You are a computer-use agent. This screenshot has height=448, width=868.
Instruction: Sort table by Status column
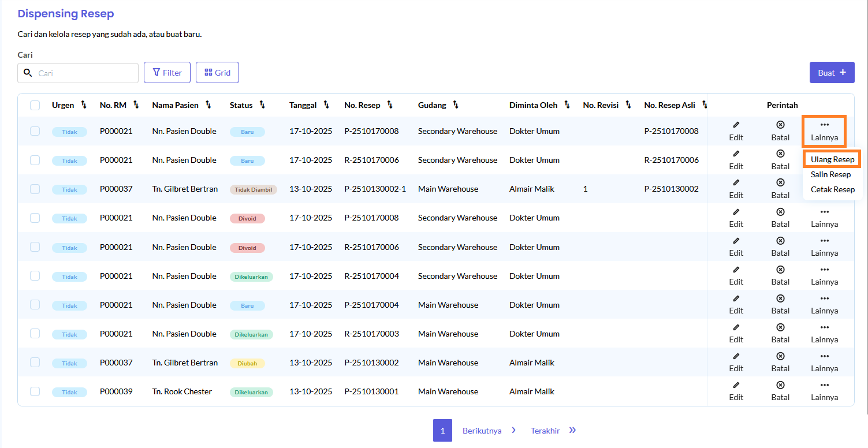(x=262, y=105)
